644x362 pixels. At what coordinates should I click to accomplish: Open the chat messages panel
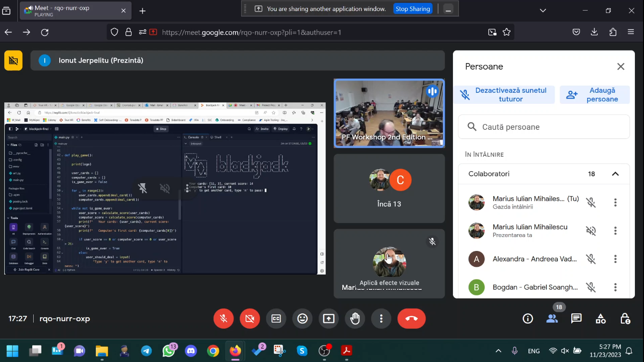click(576, 319)
